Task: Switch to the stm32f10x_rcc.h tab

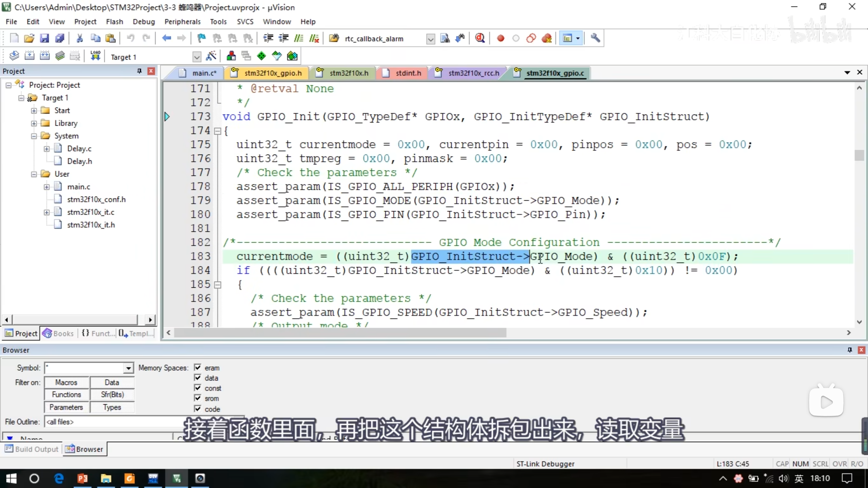Action: click(473, 73)
